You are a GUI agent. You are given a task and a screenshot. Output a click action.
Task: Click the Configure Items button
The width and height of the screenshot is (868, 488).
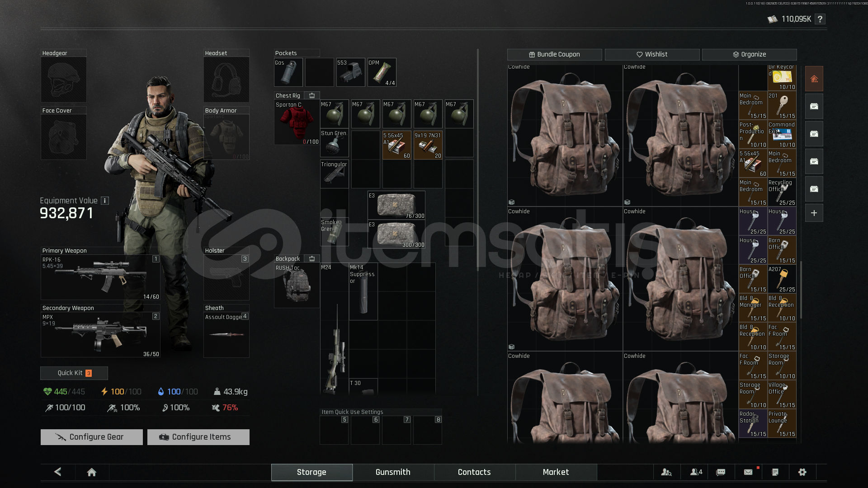[198, 437]
